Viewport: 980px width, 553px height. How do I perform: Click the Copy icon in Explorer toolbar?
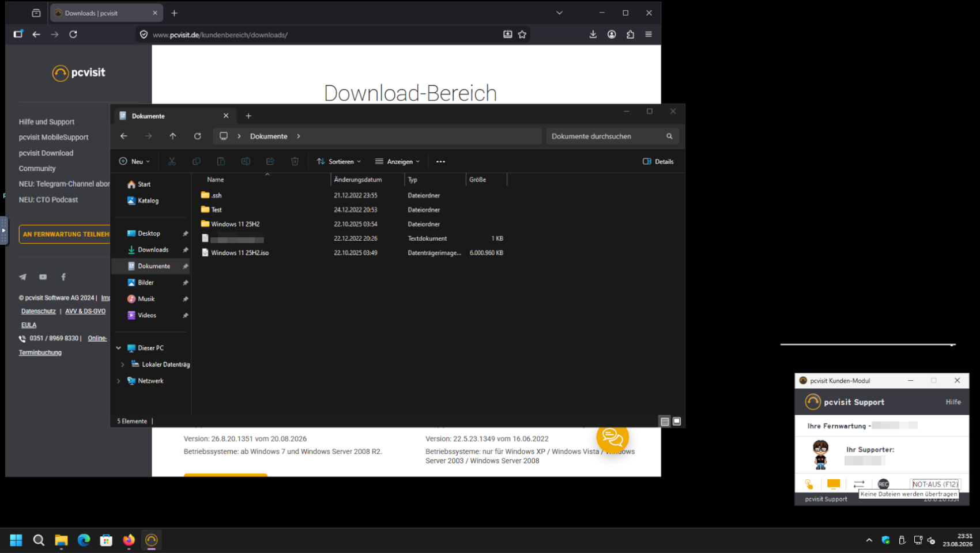click(x=197, y=161)
